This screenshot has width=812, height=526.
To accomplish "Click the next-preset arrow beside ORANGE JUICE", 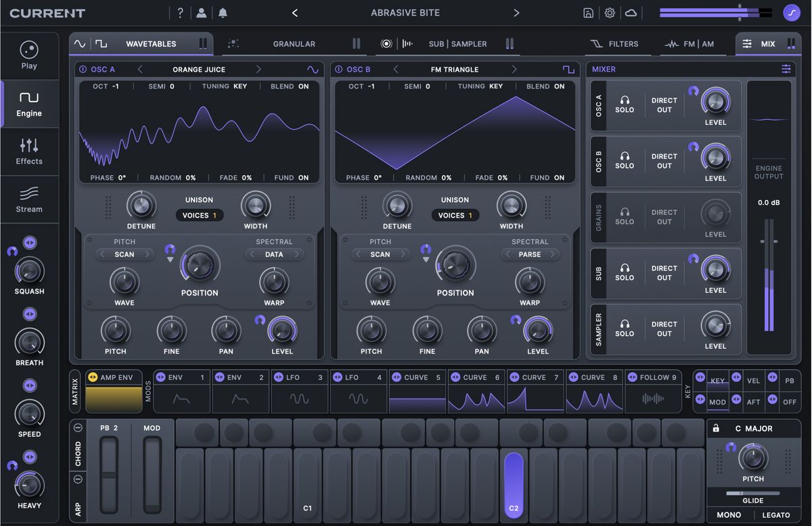I will coord(259,69).
